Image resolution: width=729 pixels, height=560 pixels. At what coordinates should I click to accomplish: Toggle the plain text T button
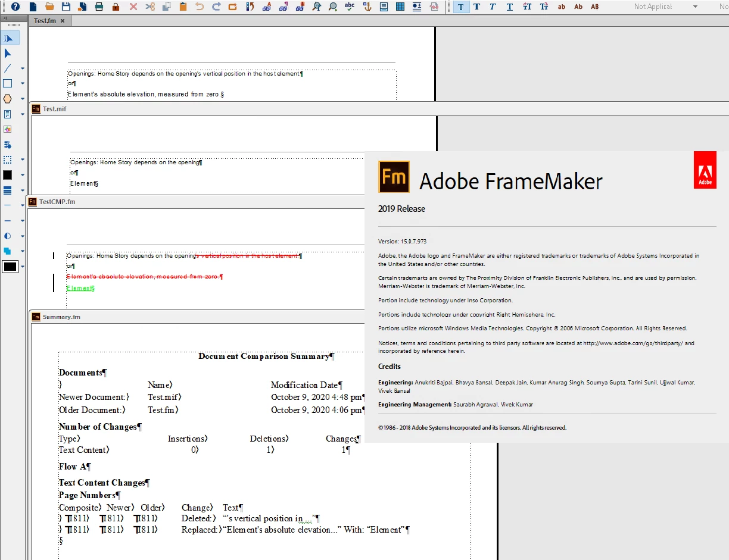click(x=460, y=7)
